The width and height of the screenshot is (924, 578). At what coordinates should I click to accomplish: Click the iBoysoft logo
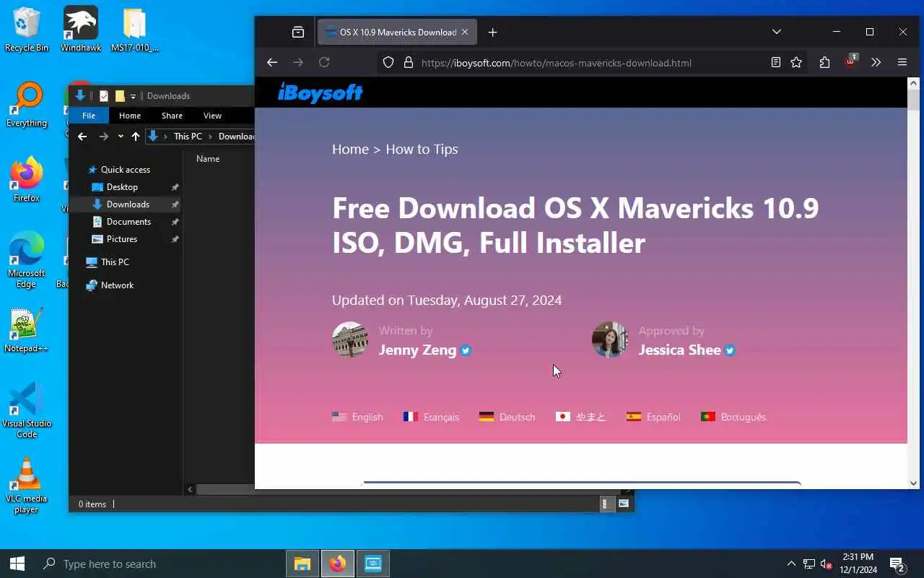[x=321, y=92]
